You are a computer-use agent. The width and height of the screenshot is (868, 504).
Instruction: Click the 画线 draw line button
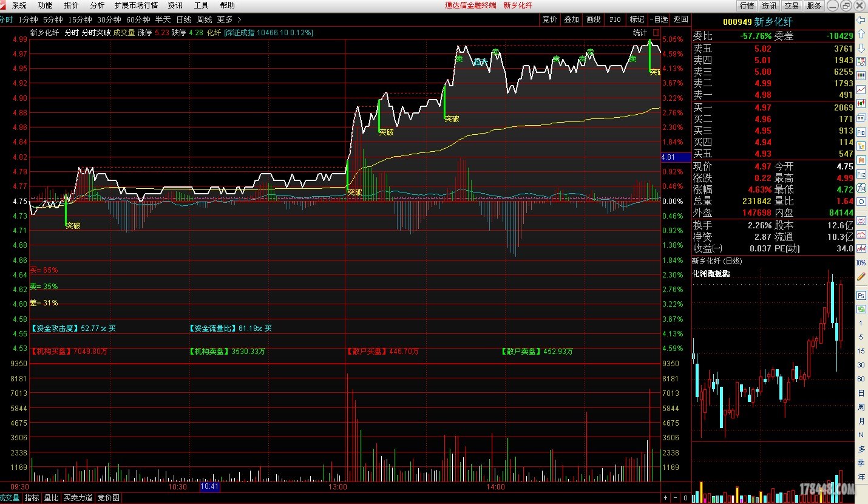593,19
